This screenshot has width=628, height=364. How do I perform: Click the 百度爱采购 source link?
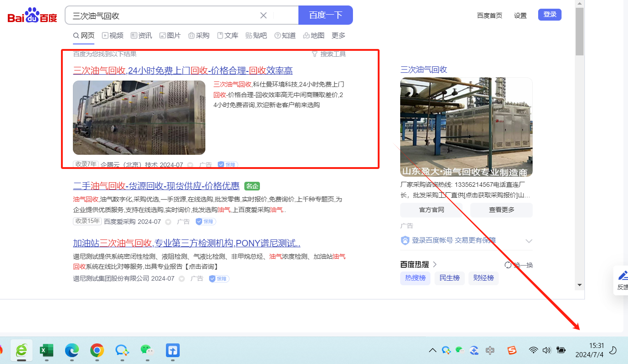(x=120, y=222)
